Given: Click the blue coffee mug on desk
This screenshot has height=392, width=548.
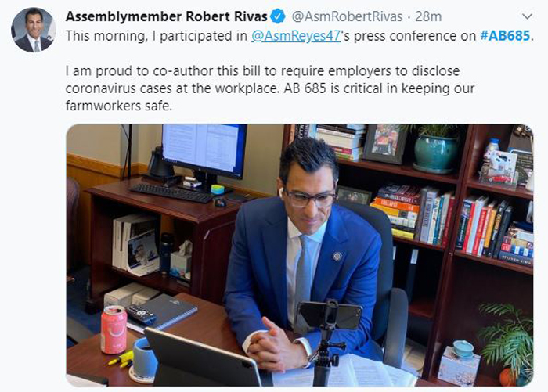Looking at the screenshot, I should [x=144, y=359].
